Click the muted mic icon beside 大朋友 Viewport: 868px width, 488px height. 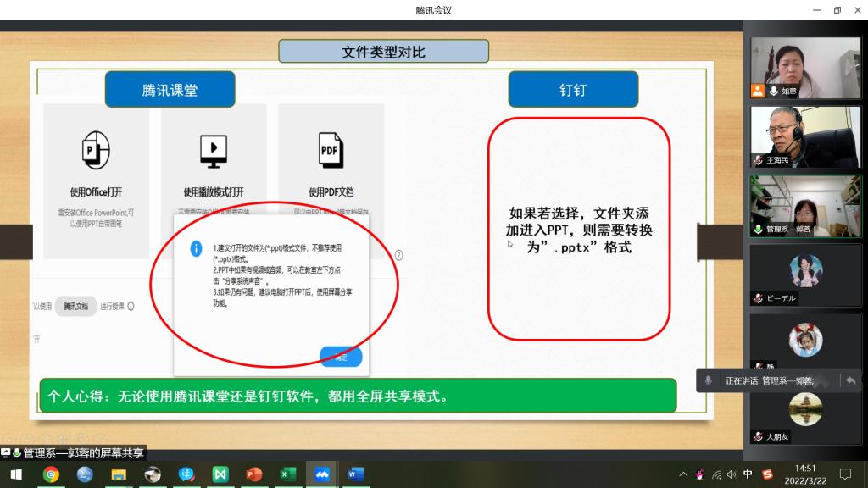[759, 436]
